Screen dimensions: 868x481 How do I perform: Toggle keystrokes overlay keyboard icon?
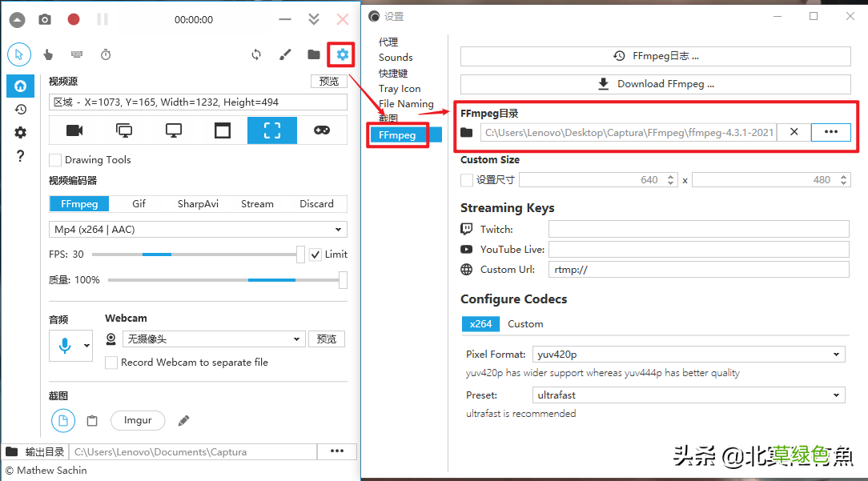click(x=77, y=54)
